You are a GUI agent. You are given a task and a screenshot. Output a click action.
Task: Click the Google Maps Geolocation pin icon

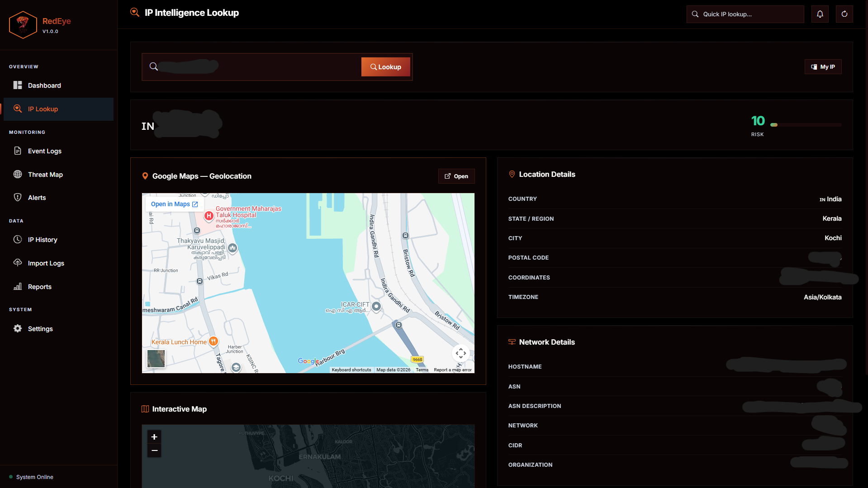tap(145, 176)
